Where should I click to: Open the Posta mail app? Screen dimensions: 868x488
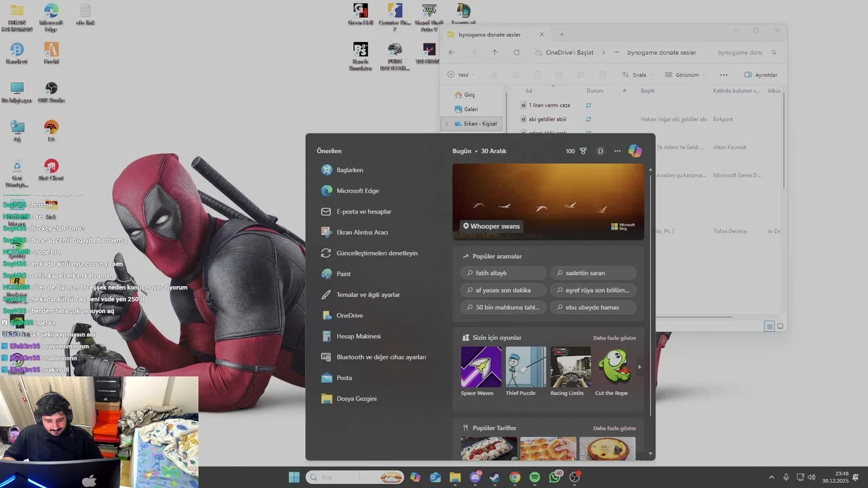336,378
